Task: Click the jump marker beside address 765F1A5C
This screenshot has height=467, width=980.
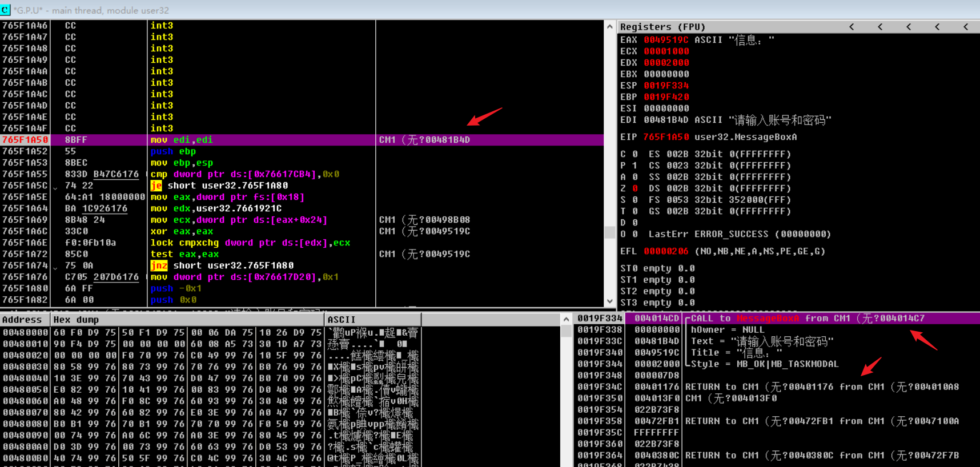Action: point(55,187)
